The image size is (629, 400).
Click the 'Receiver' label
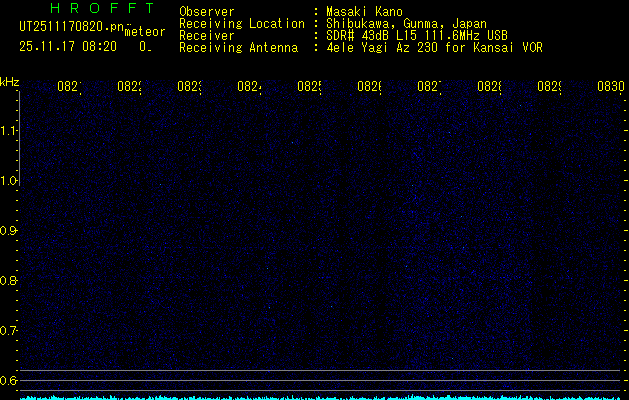click(207, 36)
